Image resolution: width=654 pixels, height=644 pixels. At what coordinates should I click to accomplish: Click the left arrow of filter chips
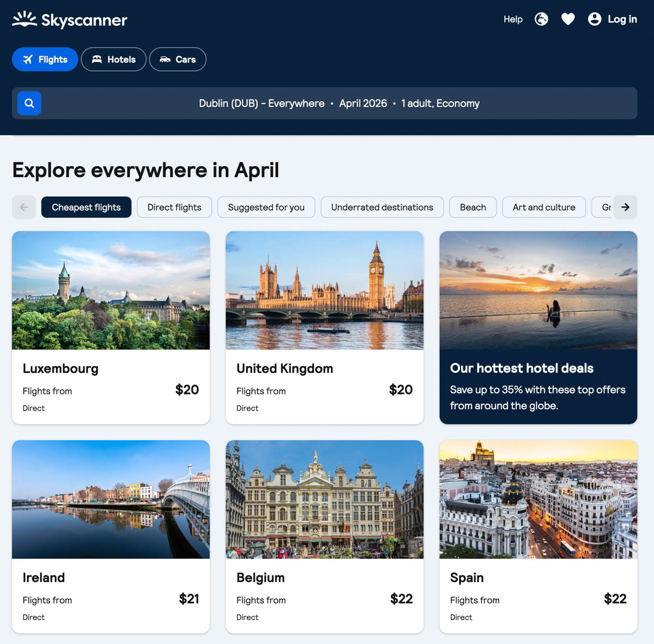24,207
